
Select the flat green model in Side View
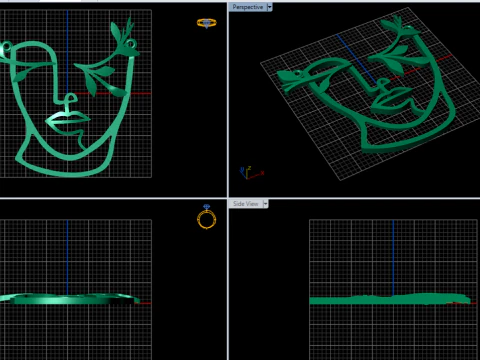click(390, 299)
